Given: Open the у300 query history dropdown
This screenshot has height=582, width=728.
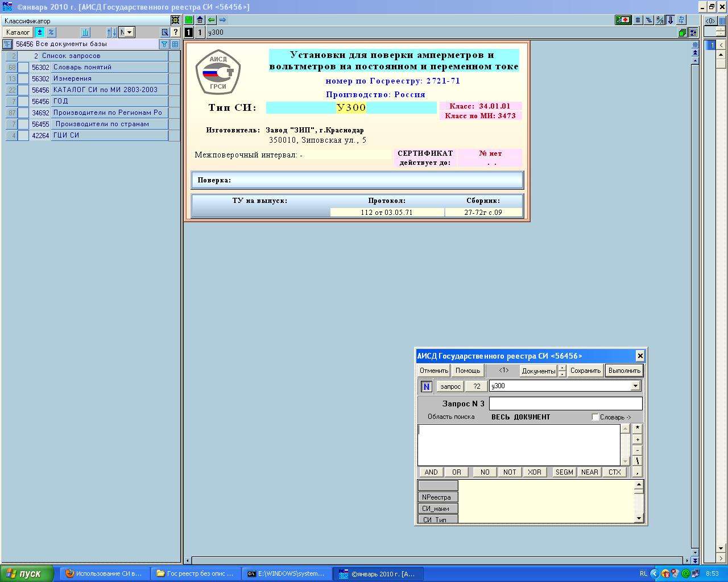Looking at the screenshot, I should pyautogui.click(x=635, y=386).
